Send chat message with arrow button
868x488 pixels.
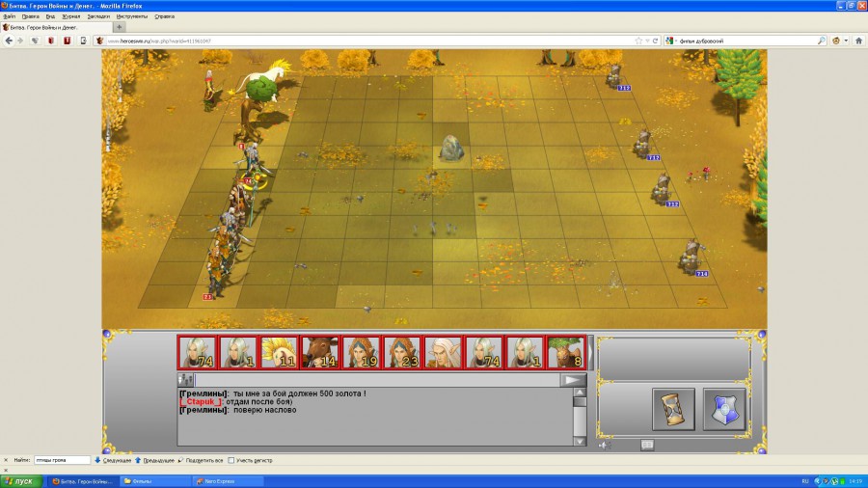pos(572,380)
